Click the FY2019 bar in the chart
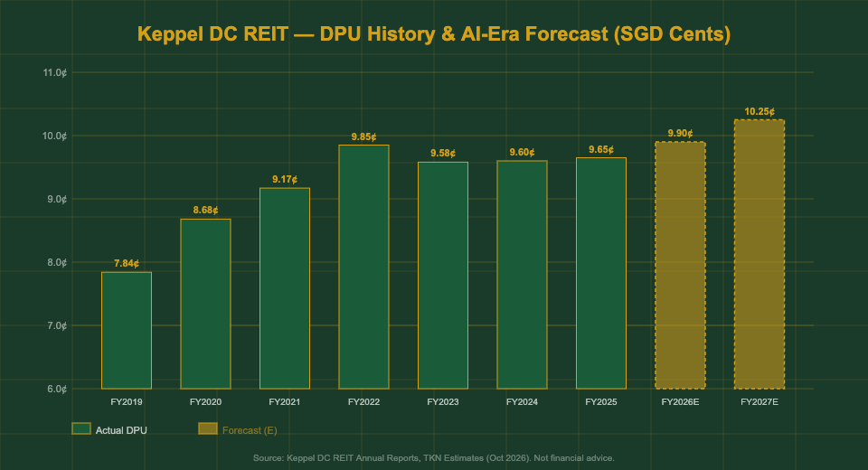868x470 pixels. 127,331
